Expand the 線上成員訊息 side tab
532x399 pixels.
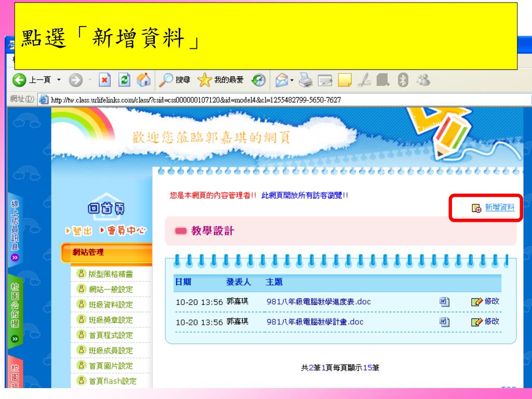tap(15, 231)
